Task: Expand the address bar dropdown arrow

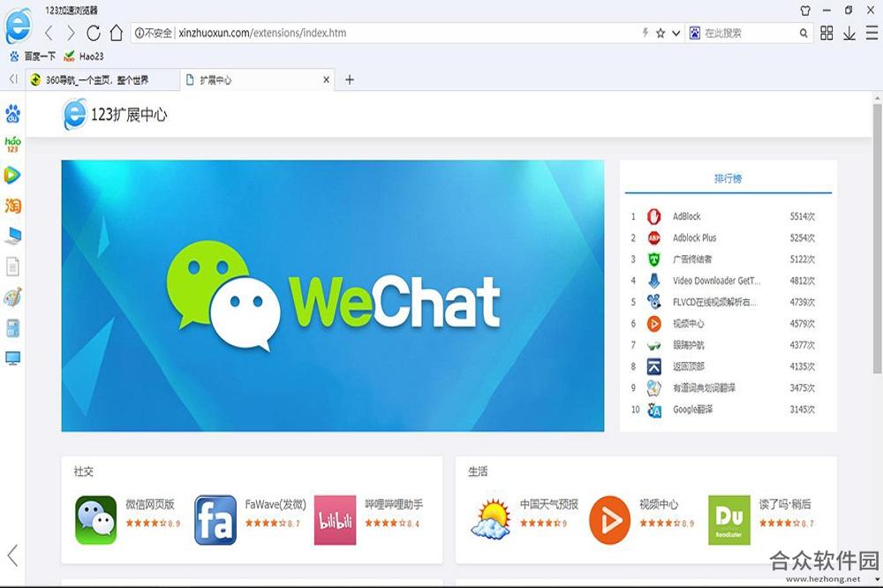Action: 676,34
